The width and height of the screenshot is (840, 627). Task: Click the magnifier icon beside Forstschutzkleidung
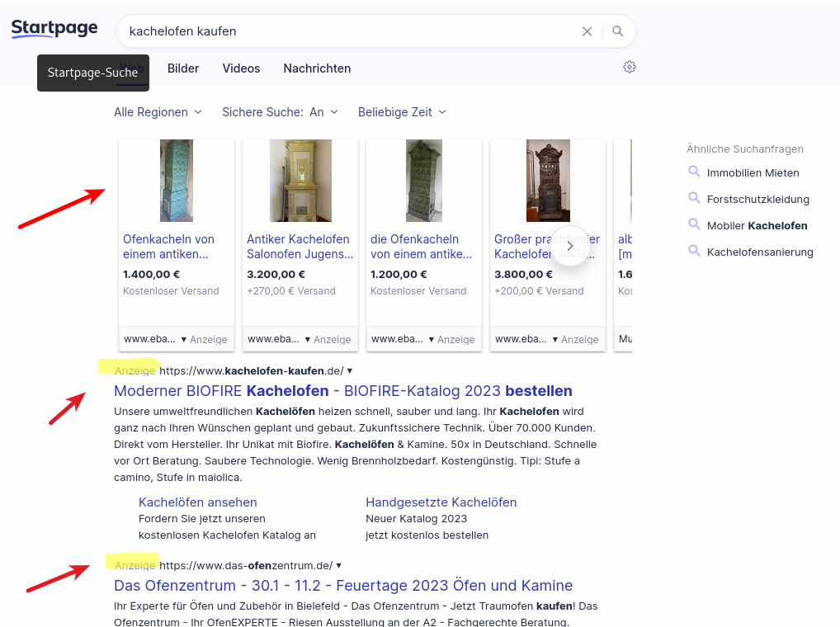[694, 198]
